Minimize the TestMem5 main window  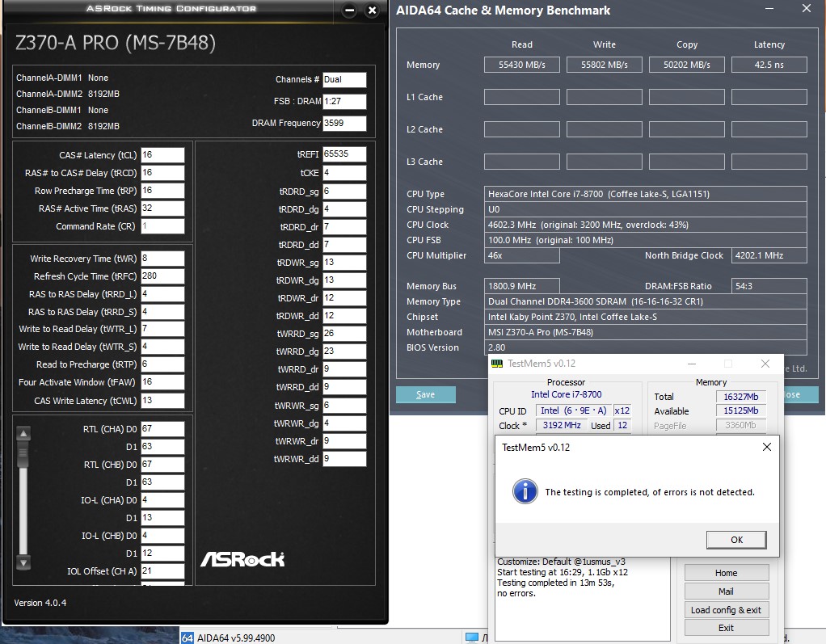(x=692, y=364)
